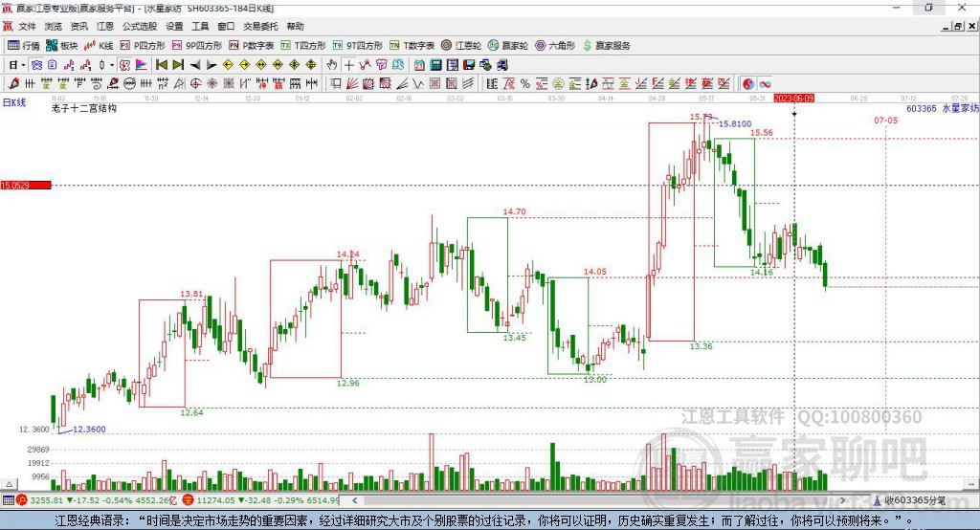Select the percent % retracement tool
The image size is (980, 530).
point(525,84)
